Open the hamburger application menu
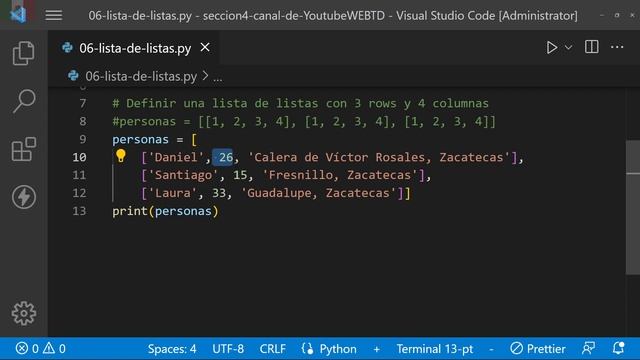The width and height of the screenshot is (640, 360). [53, 16]
